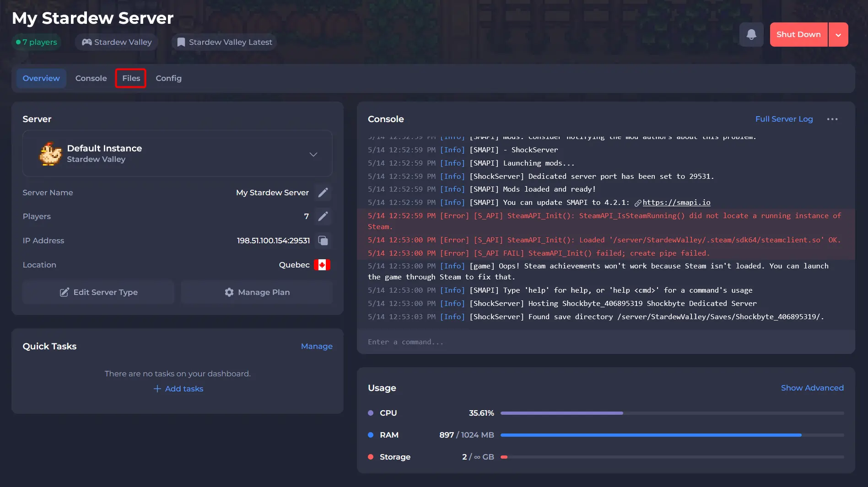The image size is (868, 487).
Task: Click the Edit Server Type button
Action: click(98, 292)
